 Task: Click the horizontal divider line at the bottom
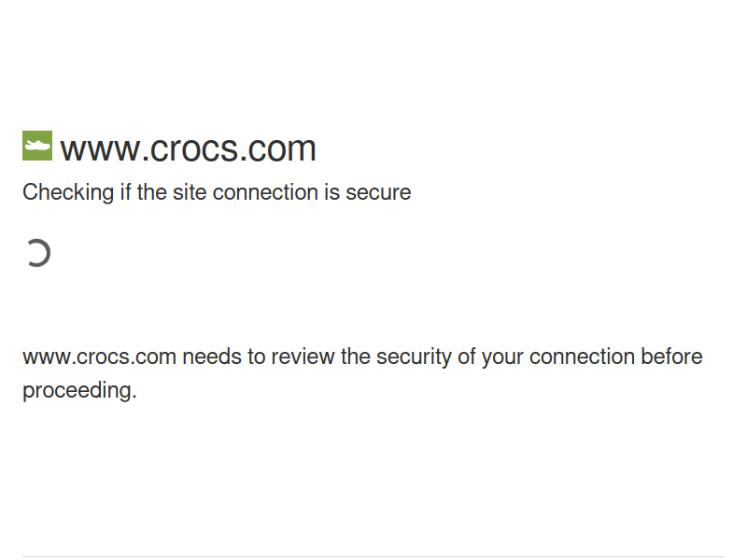(x=373, y=556)
